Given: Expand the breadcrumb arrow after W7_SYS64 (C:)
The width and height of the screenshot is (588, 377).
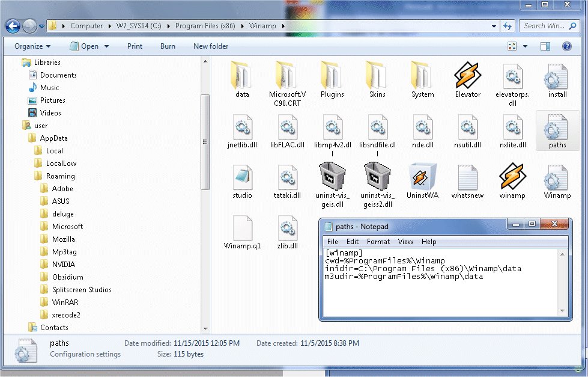Looking at the screenshot, I should tap(168, 26).
